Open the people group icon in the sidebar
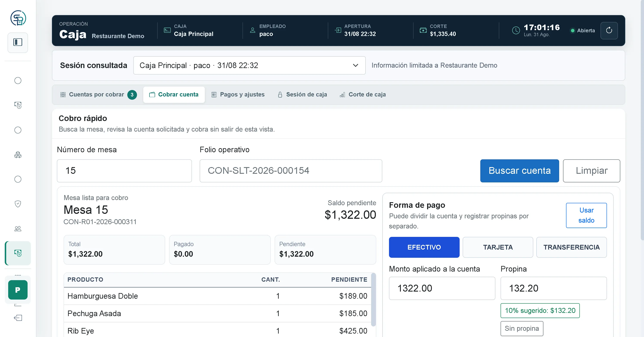Viewport: 644px width, 337px height. 18,228
